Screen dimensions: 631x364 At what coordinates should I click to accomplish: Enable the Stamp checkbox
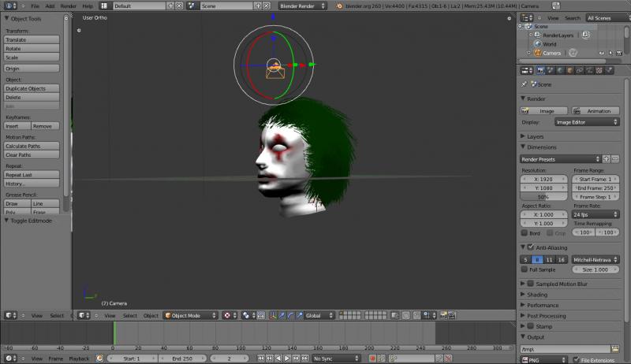531,326
